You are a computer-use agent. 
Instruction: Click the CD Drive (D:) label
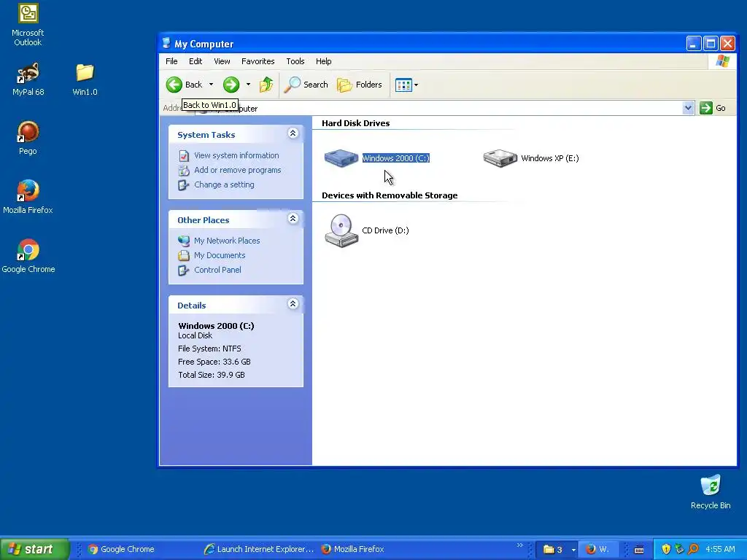385,230
